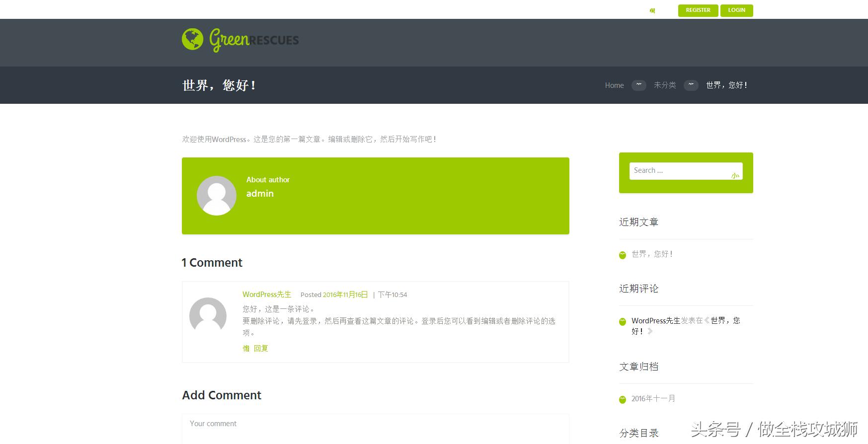The height and width of the screenshot is (444, 868).
Task: Click the admin author avatar image
Action: 217,196
